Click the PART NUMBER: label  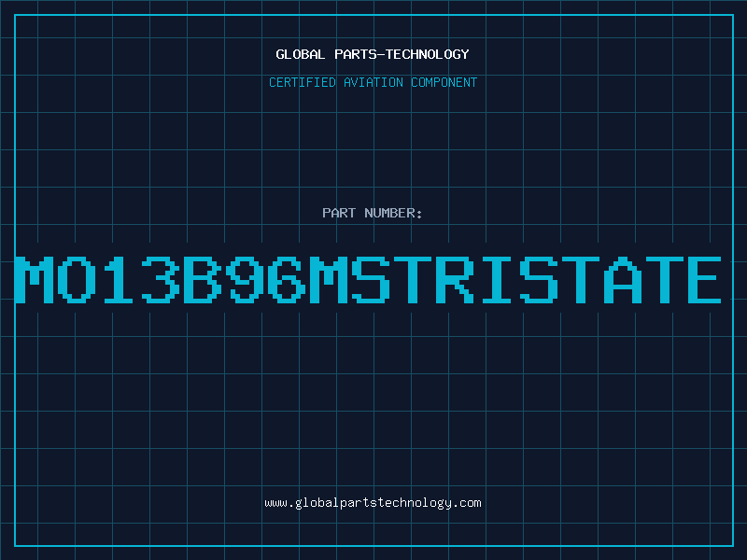(372, 213)
